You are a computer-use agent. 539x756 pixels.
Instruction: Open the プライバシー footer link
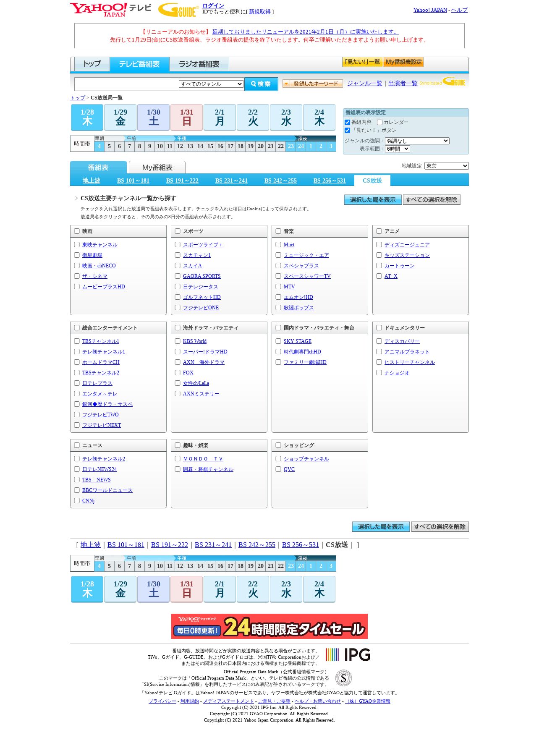coord(162,701)
